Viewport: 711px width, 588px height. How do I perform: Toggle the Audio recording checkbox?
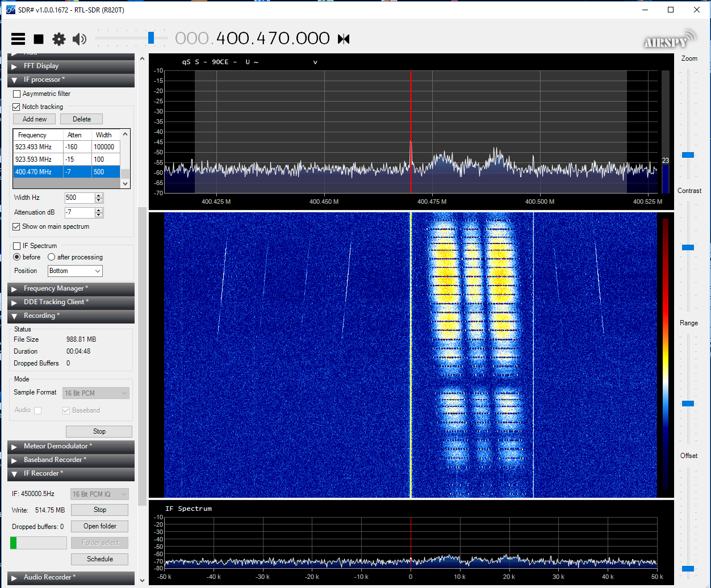[x=38, y=410]
